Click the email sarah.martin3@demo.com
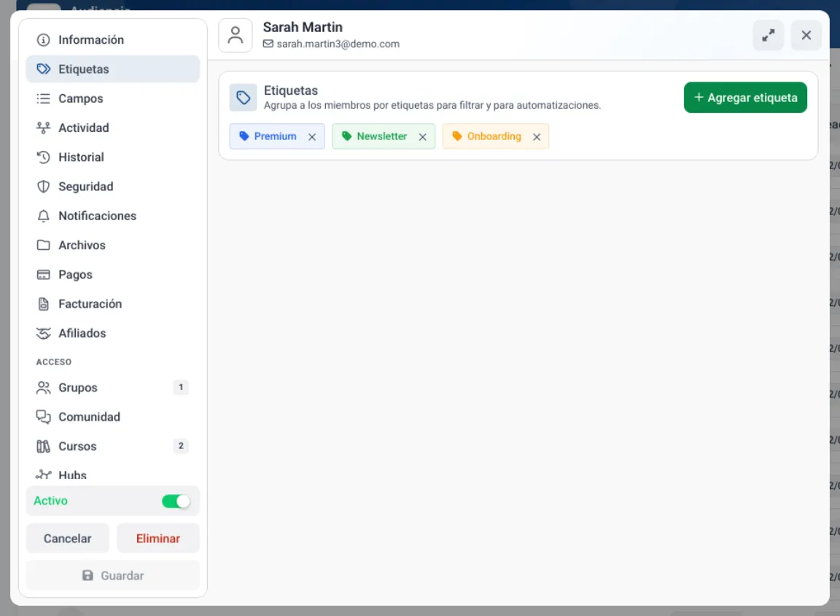The height and width of the screenshot is (616, 840). click(338, 44)
